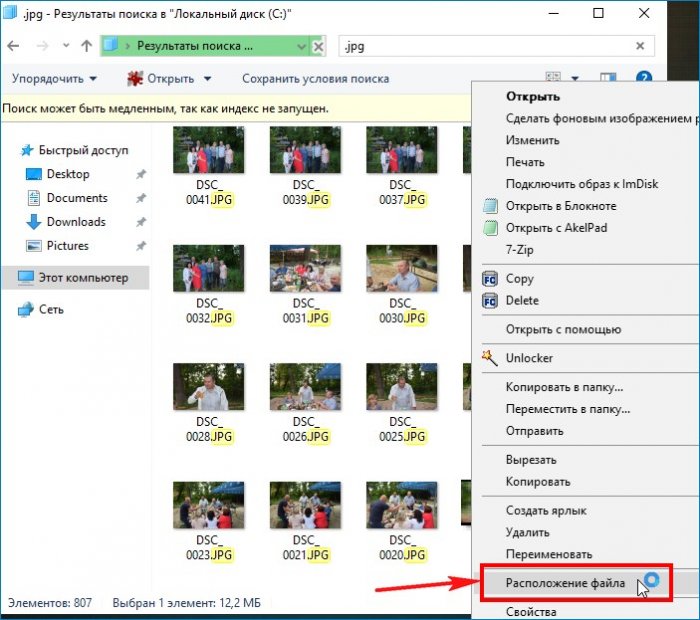Select thumbnail DSC_0021.JPG
This screenshot has height=620, width=700.
pyautogui.click(x=305, y=505)
